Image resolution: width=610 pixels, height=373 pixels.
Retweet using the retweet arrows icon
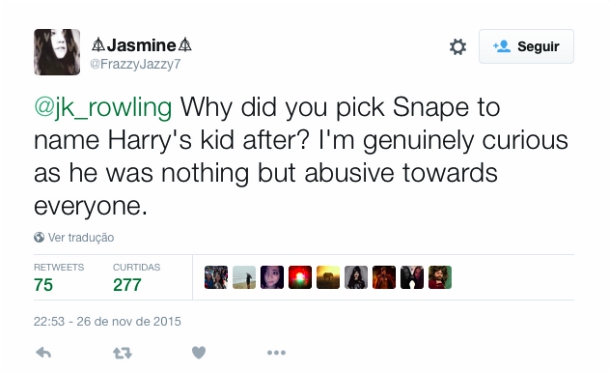(122, 353)
